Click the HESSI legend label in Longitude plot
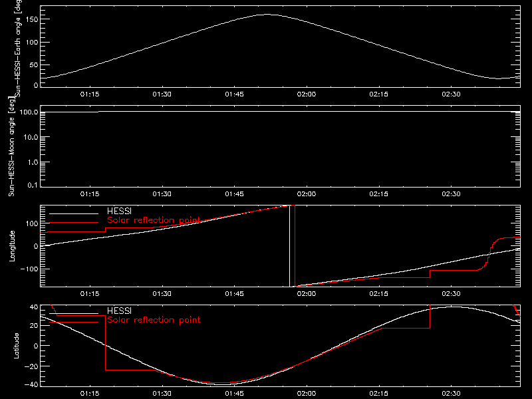Image resolution: width=532 pixels, height=399 pixels. click(x=119, y=211)
